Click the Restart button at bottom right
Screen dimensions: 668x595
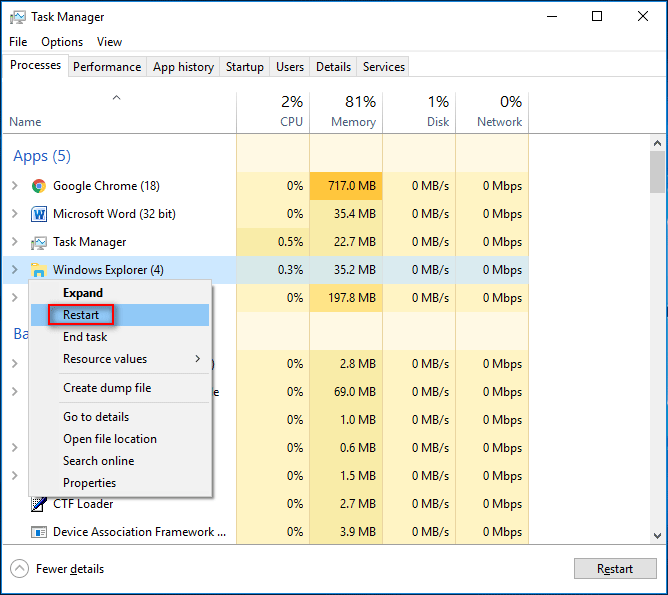tap(615, 569)
